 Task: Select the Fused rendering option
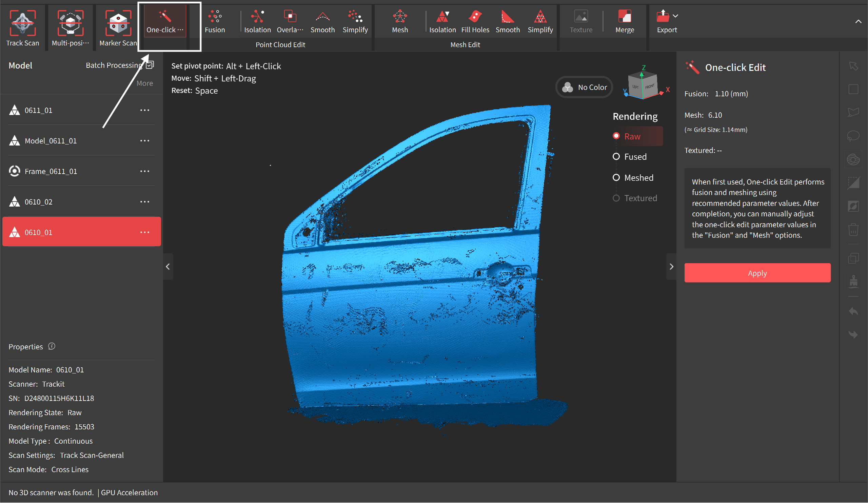(x=630, y=157)
